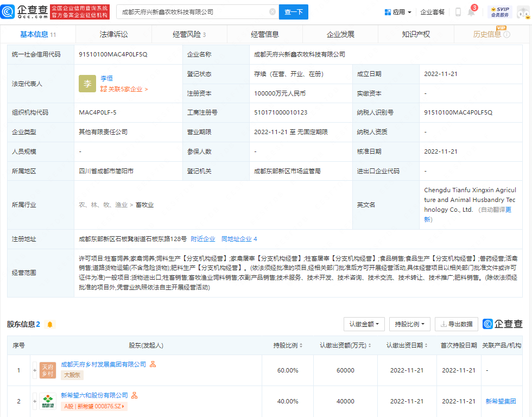
Task: Click the 其他有限责任公司 company type value
Action: [x=103, y=132]
